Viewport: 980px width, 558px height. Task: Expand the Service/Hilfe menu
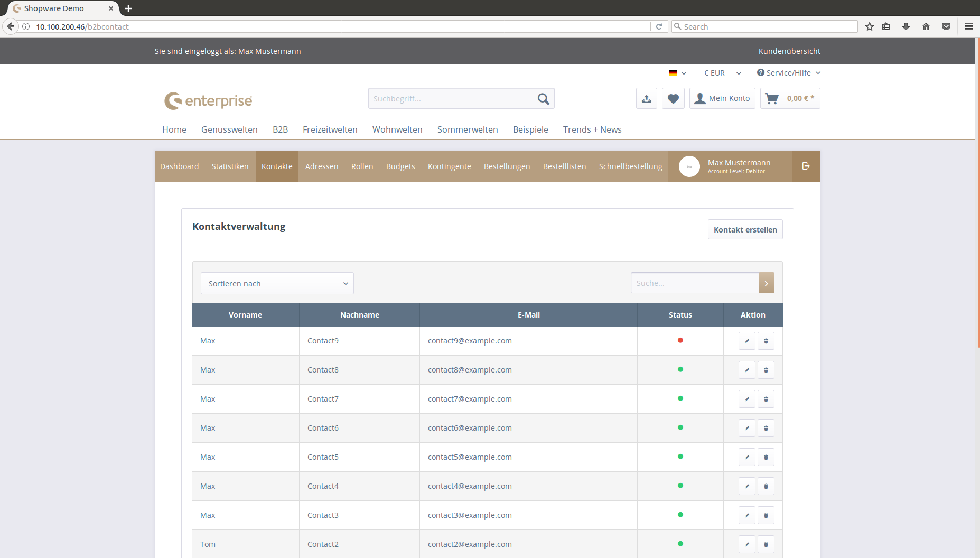[788, 73]
